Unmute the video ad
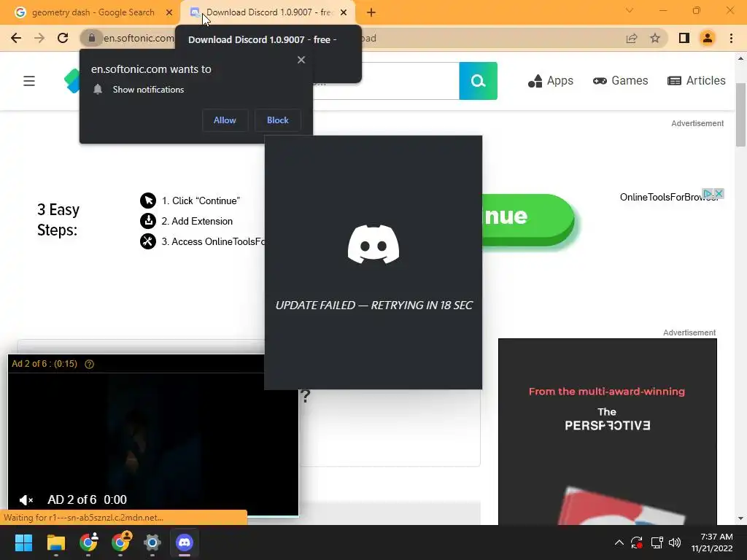This screenshot has width=747, height=560. 26,500
